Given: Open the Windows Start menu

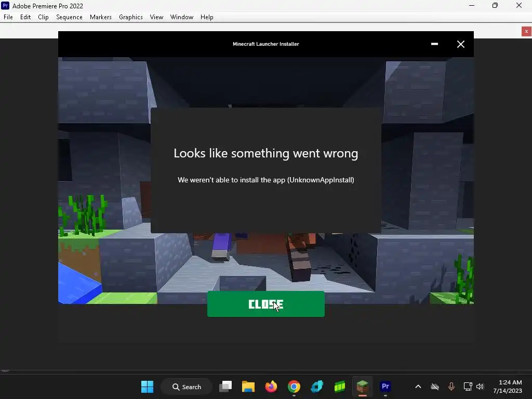Looking at the screenshot, I should click(147, 387).
